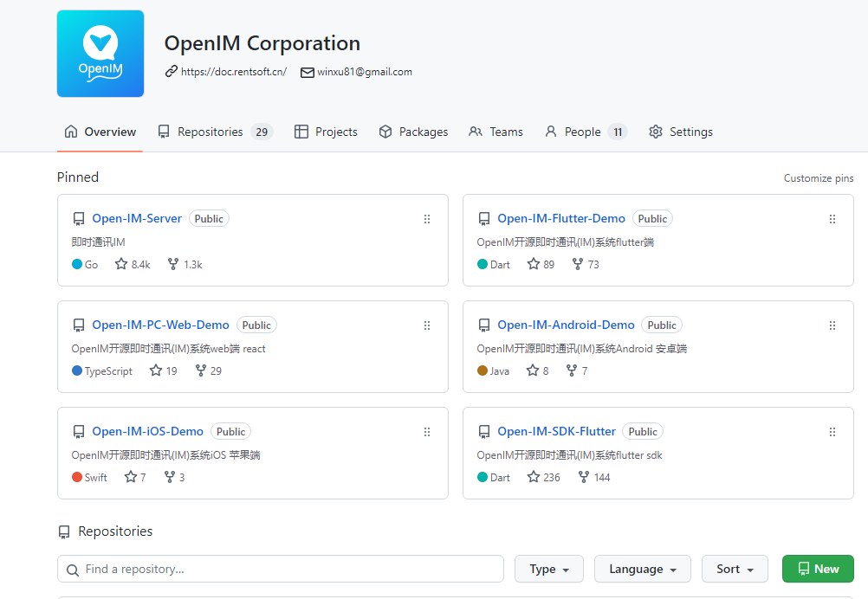Click the Go language color dot
868x599 pixels.
tap(77, 264)
